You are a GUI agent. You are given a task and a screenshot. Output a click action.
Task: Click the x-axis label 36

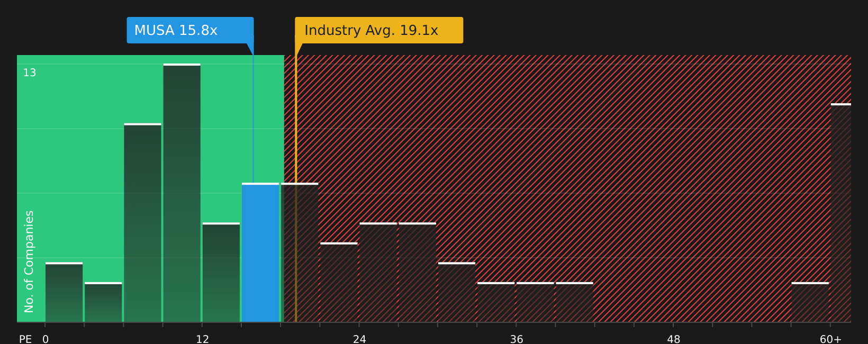pyautogui.click(x=517, y=339)
